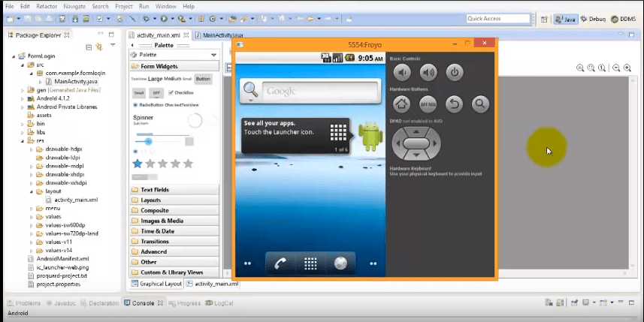Click the Debug bug toolbar icon
644x322 pixels.
coord(146,19)
